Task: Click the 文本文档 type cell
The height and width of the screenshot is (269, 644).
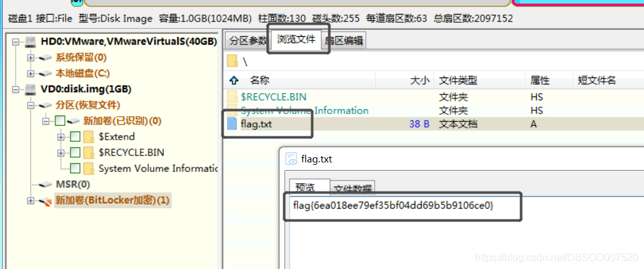Action: tap(458, 124)
